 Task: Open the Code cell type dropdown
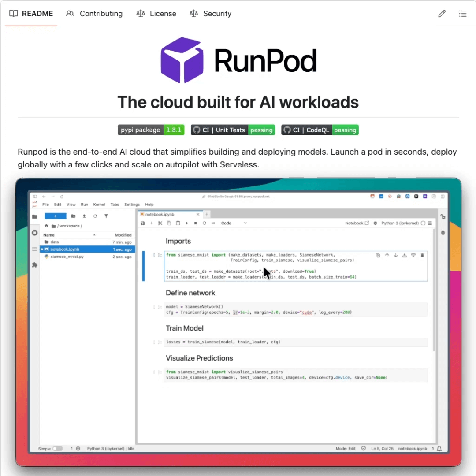pos(234,223)
